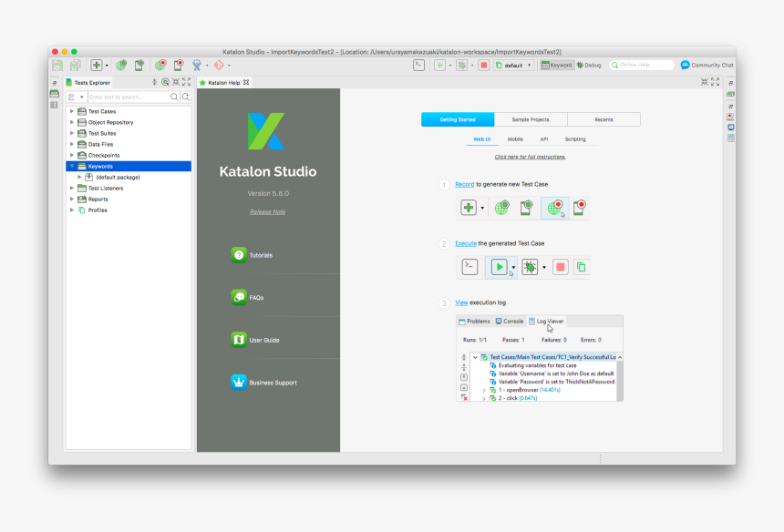Click the Git icon in the toolbar

coord(218,66)
